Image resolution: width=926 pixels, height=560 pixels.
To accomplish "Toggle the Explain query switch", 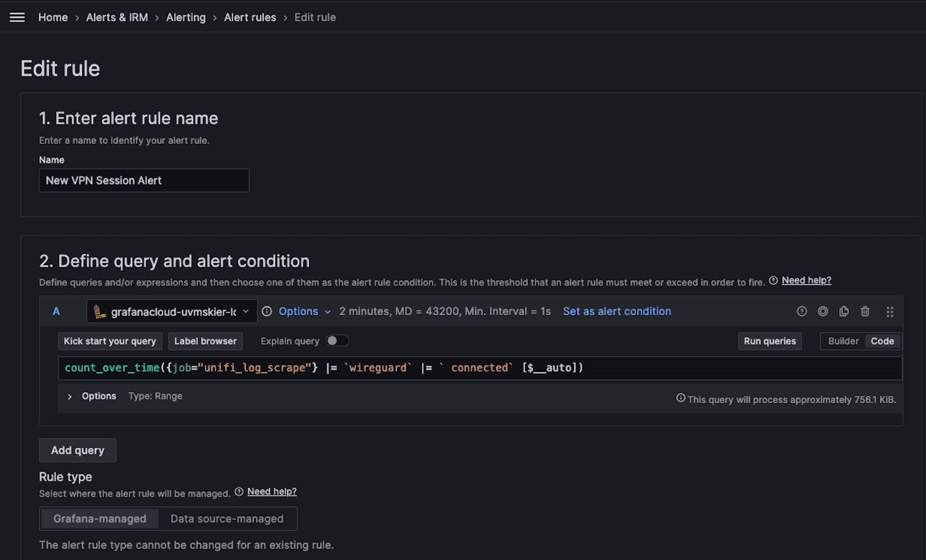I will point(337,341).
